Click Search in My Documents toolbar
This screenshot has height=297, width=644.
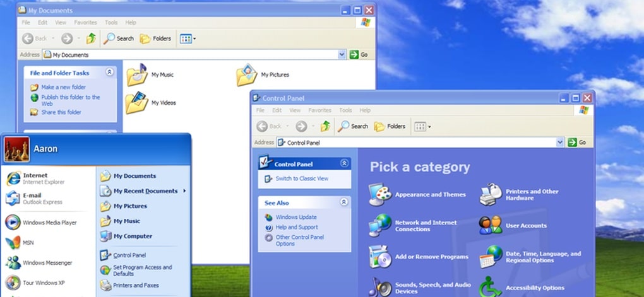click(x=119, y=38)
